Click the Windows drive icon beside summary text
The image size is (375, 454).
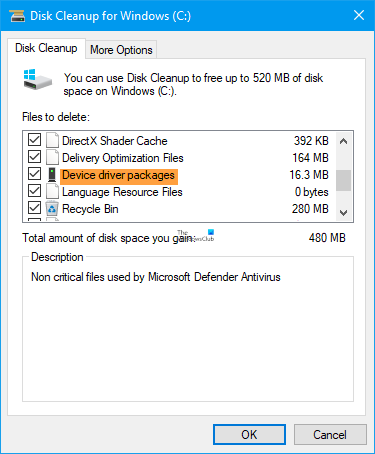tap(37, 80)
